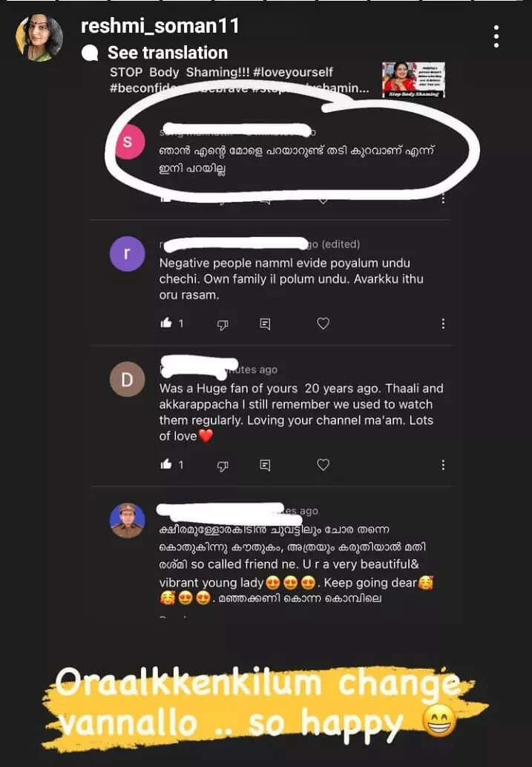Heart the 'Huge fan of yours' comment
Image resolution: width=532 pixels, height=767 pixels.
324,465
